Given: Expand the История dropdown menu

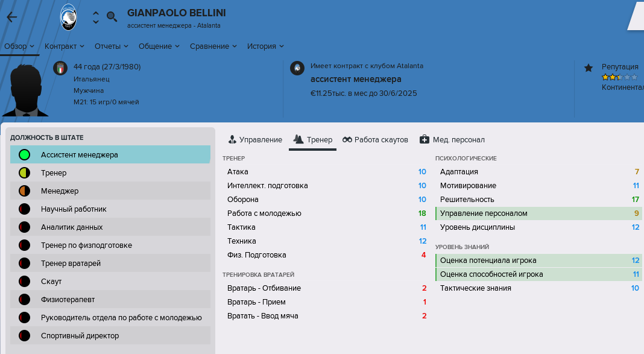Looking at the screenshot, I should point(265,46).
